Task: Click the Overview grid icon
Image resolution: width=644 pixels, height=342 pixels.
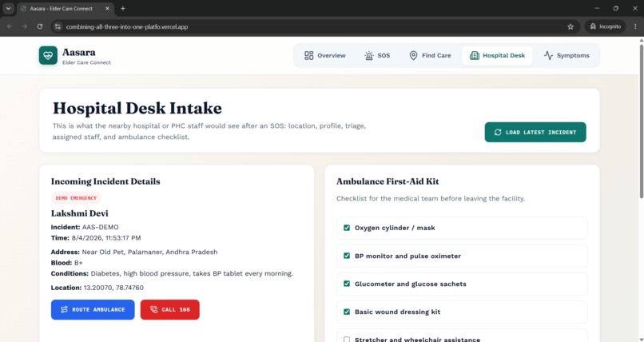Action: click(309, 55)
